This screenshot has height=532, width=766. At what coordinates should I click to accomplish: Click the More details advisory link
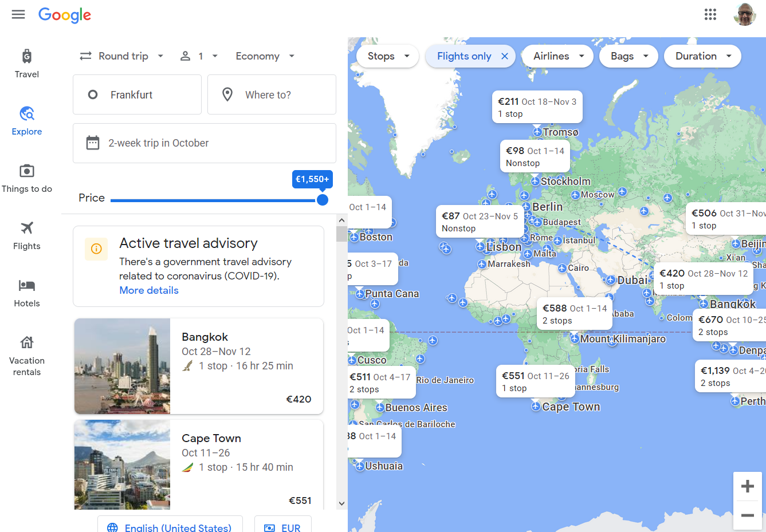(149, 290)
